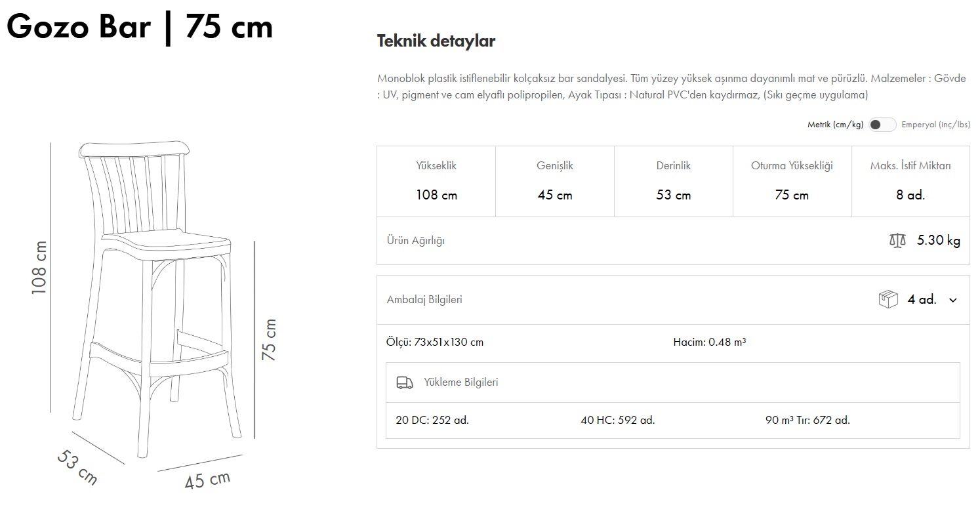Toggle the metric/imperial unit switch

click(882, 125)
